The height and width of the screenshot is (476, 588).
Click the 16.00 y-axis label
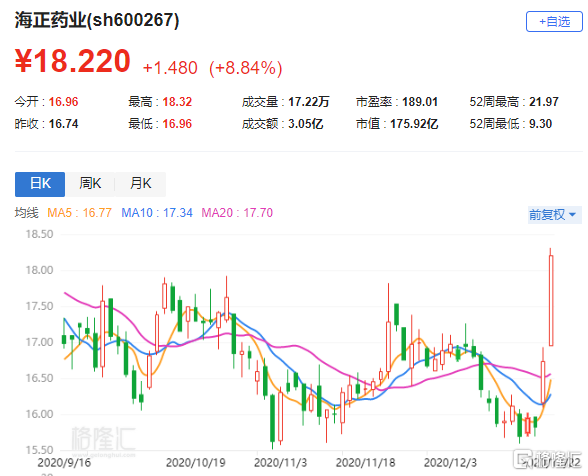(39, 414)
